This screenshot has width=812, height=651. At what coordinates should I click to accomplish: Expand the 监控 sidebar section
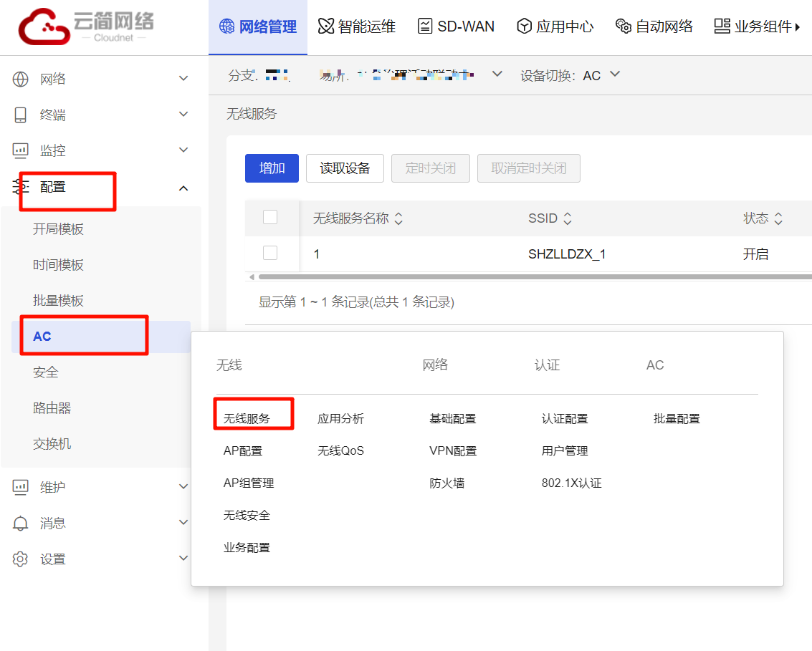click(183, 150)
